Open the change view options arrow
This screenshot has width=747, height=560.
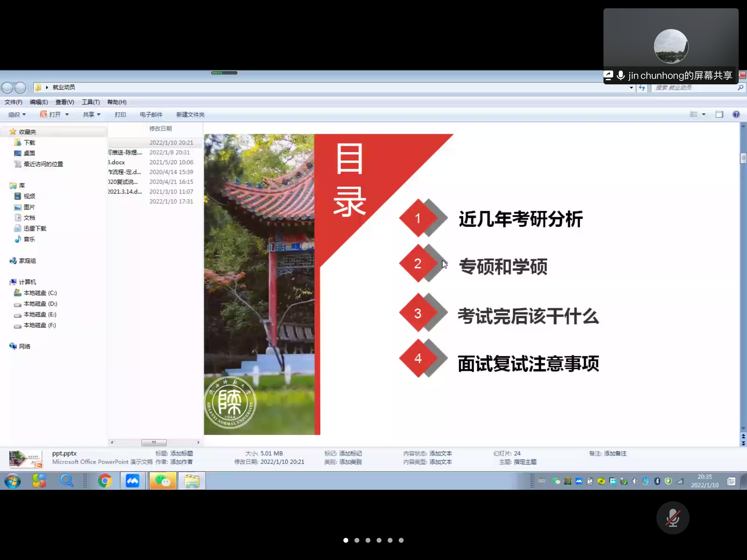tap(704, 114)
